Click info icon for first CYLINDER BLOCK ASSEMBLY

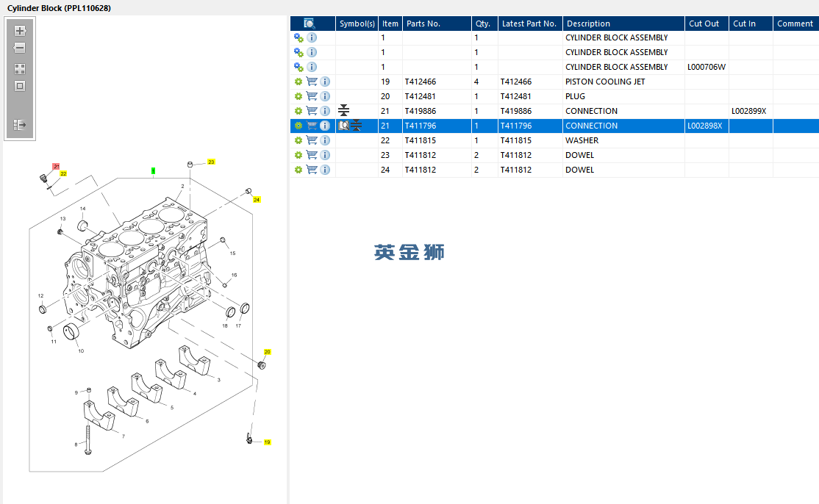tap(312, 37)
